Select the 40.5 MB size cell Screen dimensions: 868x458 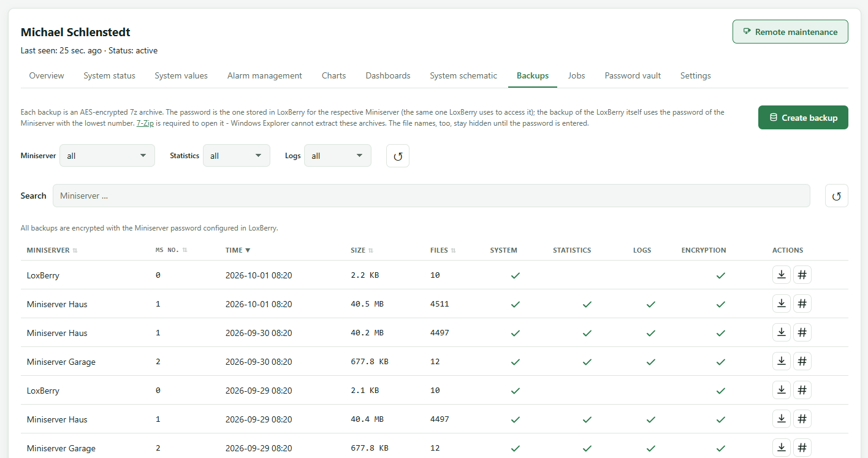[x=367, y=304]
